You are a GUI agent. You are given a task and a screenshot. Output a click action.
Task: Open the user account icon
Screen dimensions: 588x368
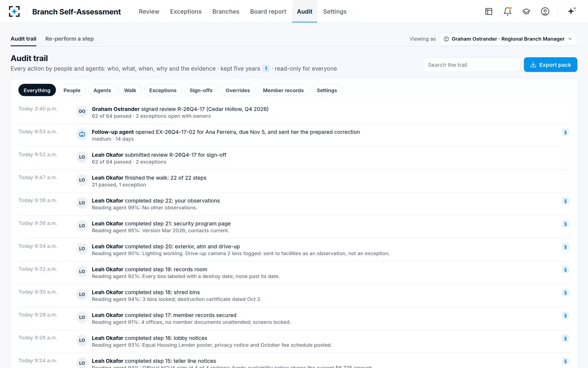(545, 11)
